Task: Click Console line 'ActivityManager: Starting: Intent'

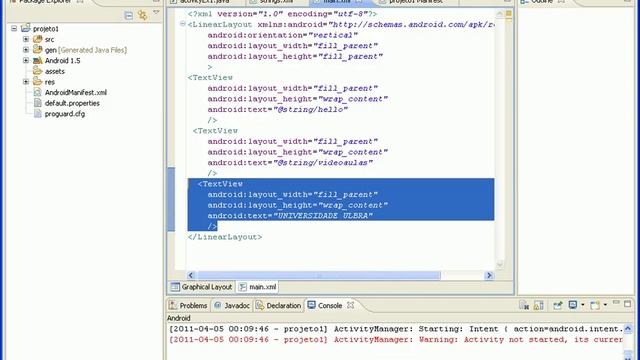Action: click(x=396, y=329)
